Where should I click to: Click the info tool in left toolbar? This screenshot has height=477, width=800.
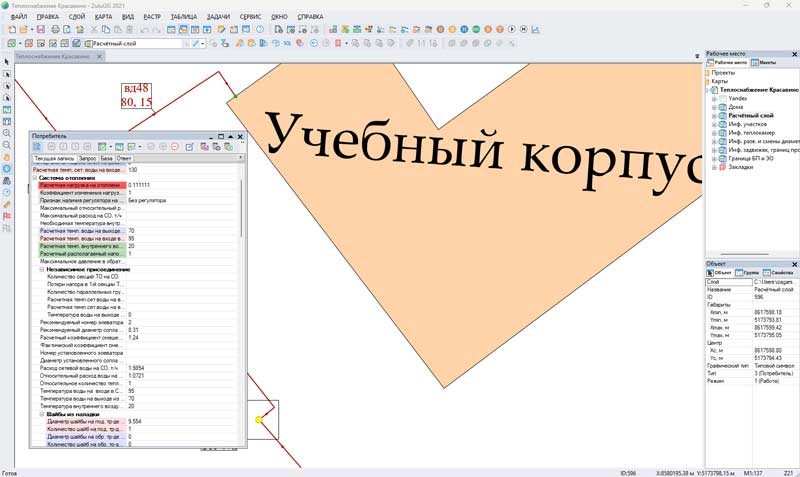pyautogui.click(x=7, y=169)
